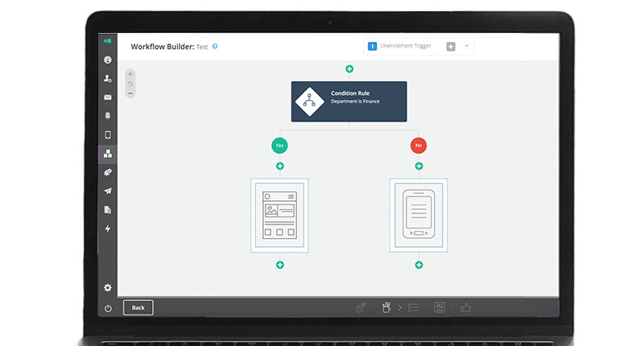Image resolution: width=644 pixels, height=346 pixels.
Task: Expand the Unenrolment Trigger dropdown chevron
Action: pyautogui.click(x=467, y=46)
